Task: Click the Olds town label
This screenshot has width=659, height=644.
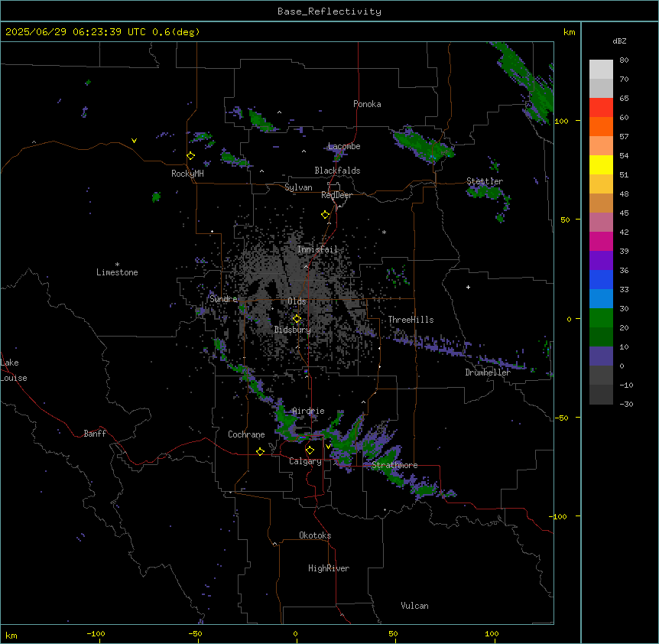Action: pyautogui.click(x=297, y=301)
